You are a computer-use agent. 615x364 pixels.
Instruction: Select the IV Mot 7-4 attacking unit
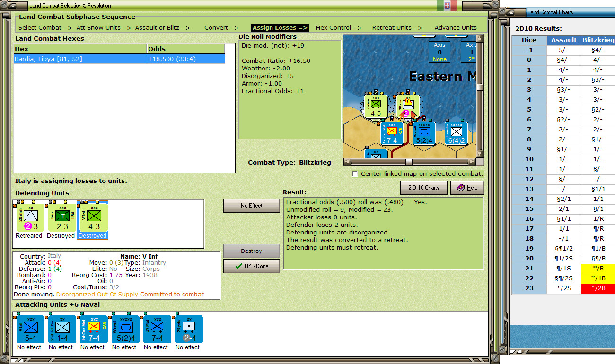(x=157, y=329)
